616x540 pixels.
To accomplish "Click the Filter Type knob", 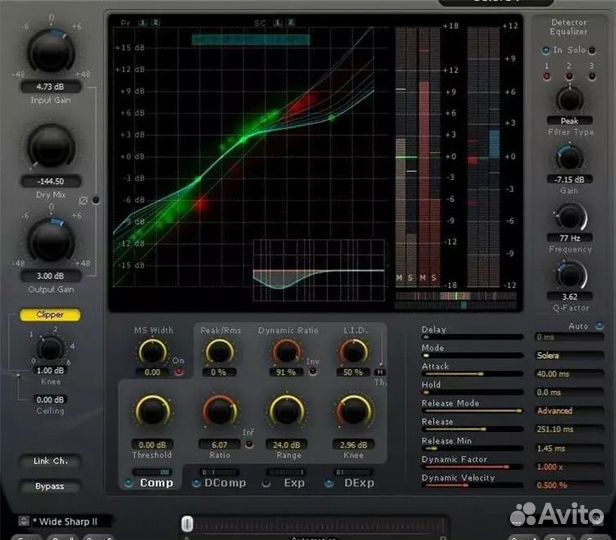I will click(x=569, y=99).
